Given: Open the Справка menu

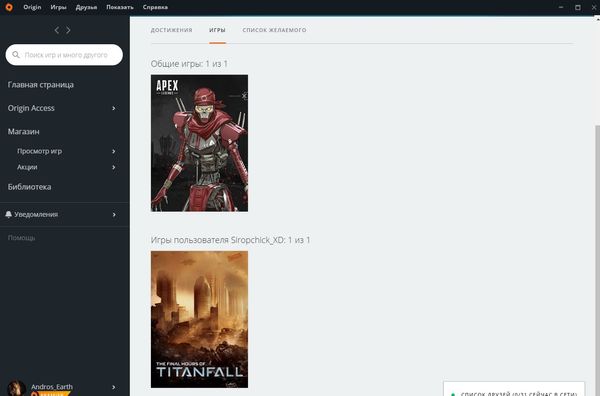Looking at the screenshot, I should 155,7.
